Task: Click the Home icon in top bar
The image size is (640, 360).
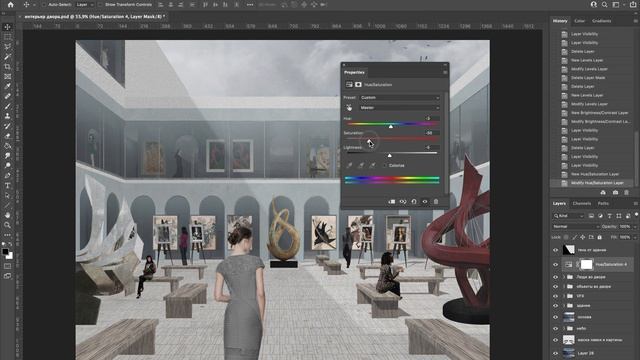Action: pos(11,4)
